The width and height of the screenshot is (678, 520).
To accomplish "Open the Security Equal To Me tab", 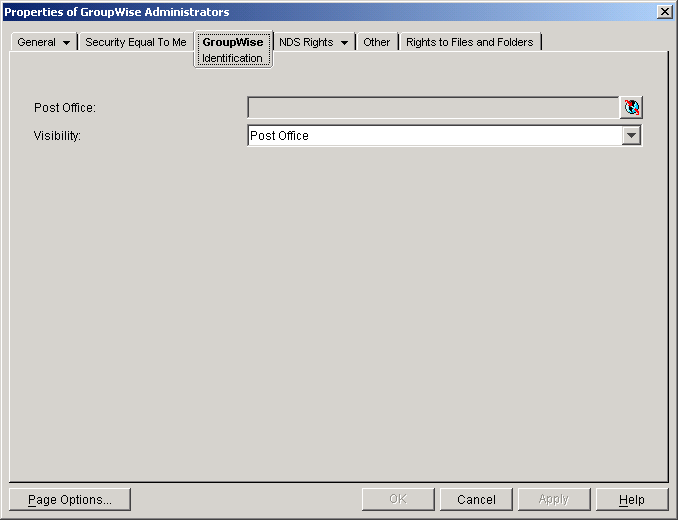I will coord(136,43).
